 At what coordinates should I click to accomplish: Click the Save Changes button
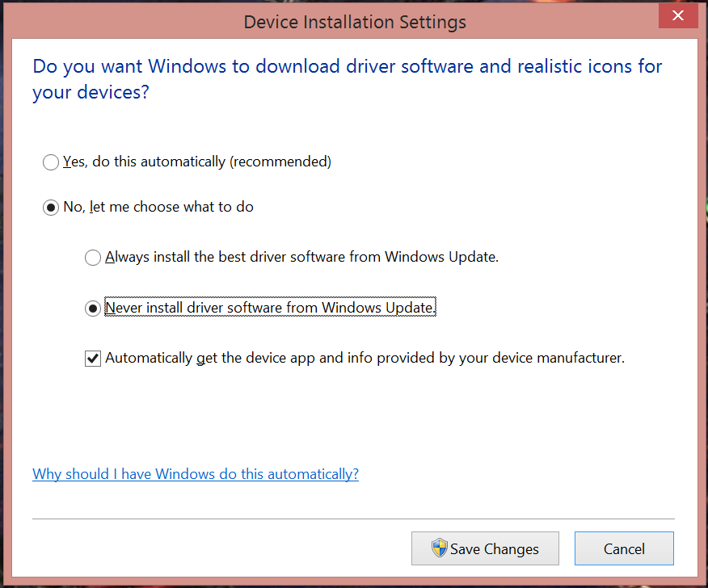tap(485, 548)
